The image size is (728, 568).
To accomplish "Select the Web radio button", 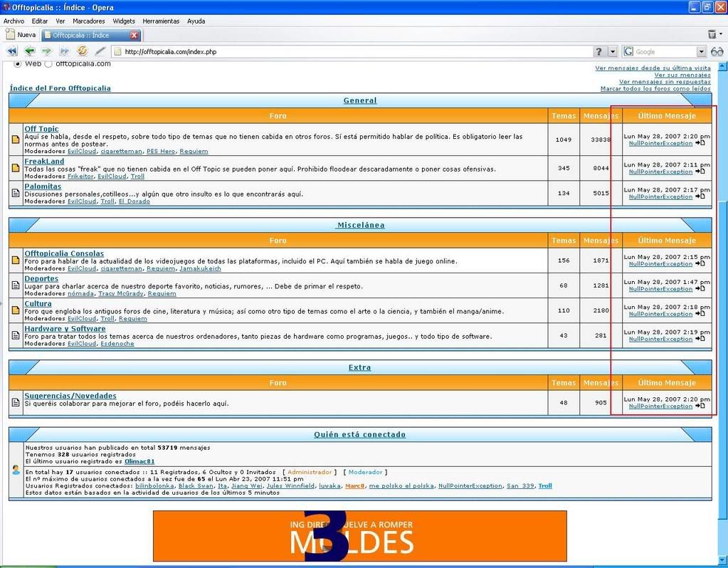I will (x=19, y=64).
